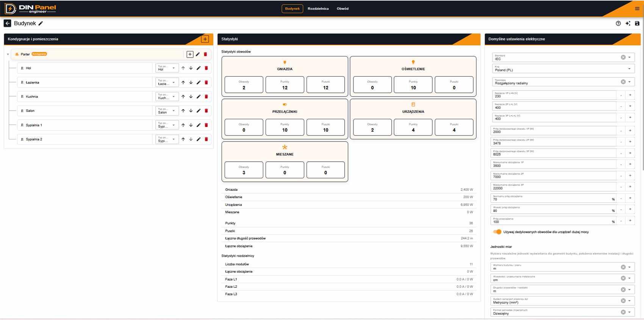Open room type dropdown for Hol
Image resolution: width=644 pixels, height=320 pixels.
point(167,68)
